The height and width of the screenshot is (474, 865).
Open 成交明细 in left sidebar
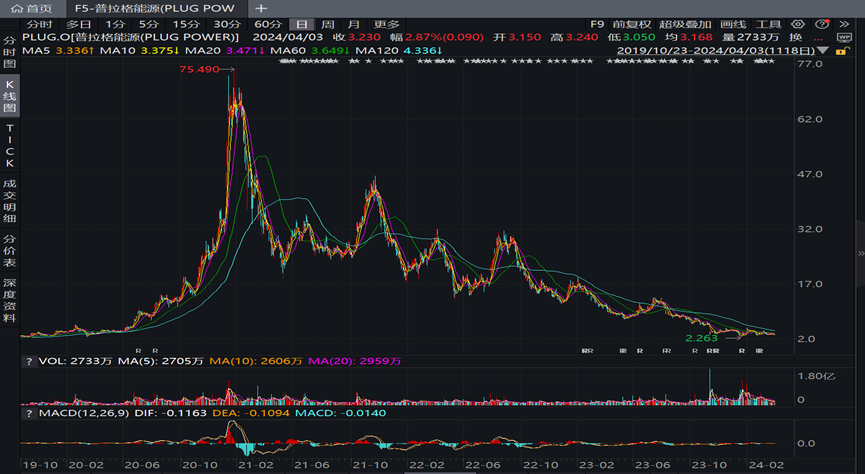click(x=9, y=201)
